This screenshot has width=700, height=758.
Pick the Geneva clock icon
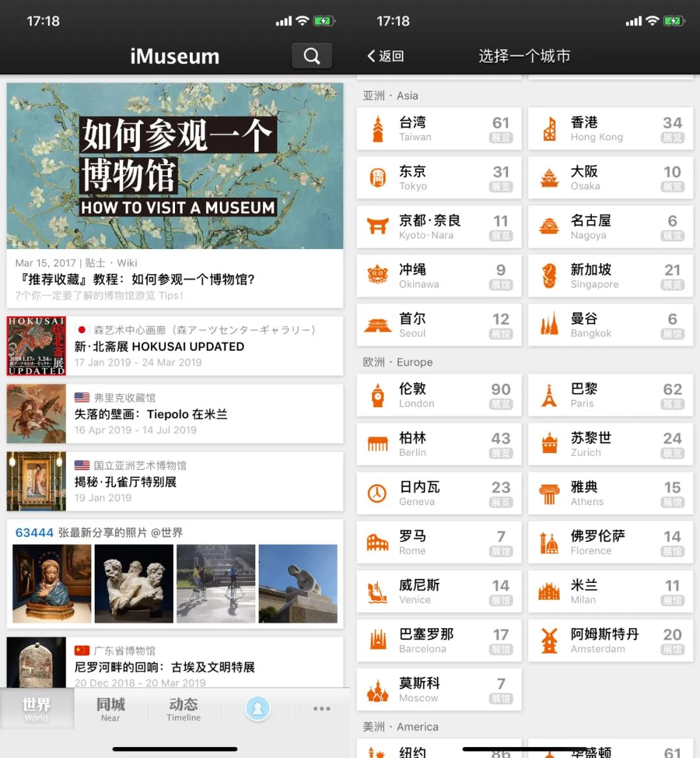[x=377, y=493]
